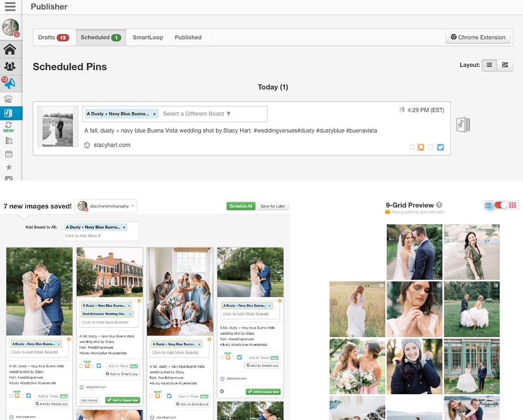This screenshot has width=523, height=420.
Task: Open the Published tab
Action: tap(188, 38)
